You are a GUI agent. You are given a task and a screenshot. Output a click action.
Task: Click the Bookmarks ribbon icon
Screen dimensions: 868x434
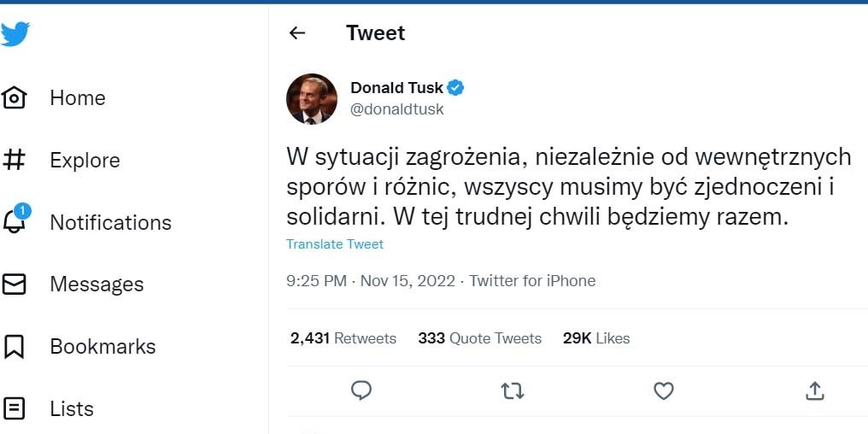point(15,346)
